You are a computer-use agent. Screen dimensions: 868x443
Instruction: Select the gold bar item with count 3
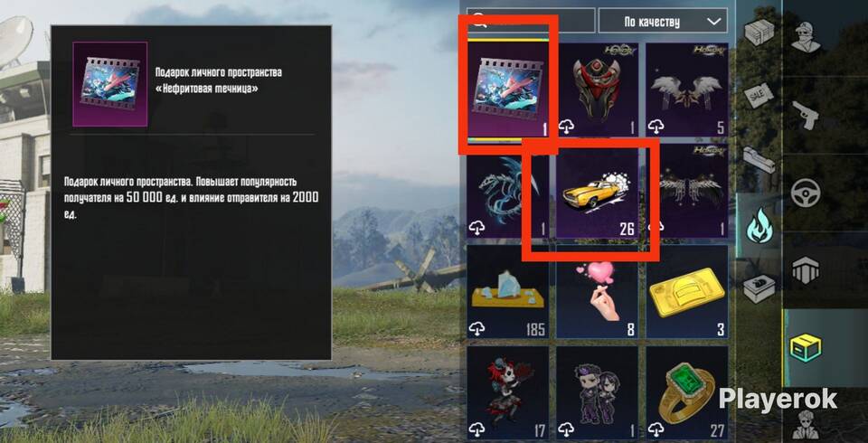(687, 292)
